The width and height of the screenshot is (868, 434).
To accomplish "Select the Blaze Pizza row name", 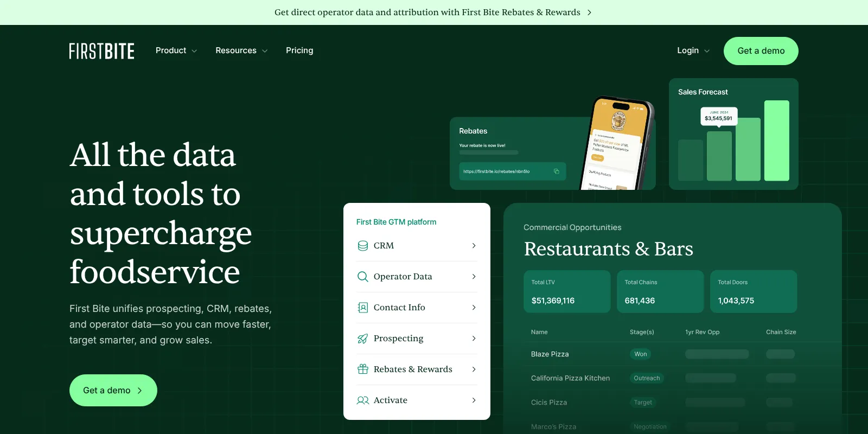I will coord(550,354).
